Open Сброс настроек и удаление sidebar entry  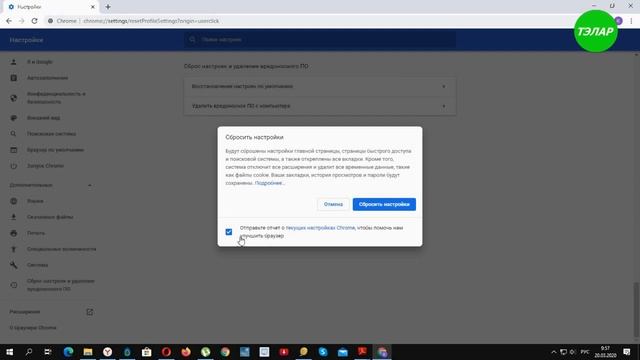point(60,285)
